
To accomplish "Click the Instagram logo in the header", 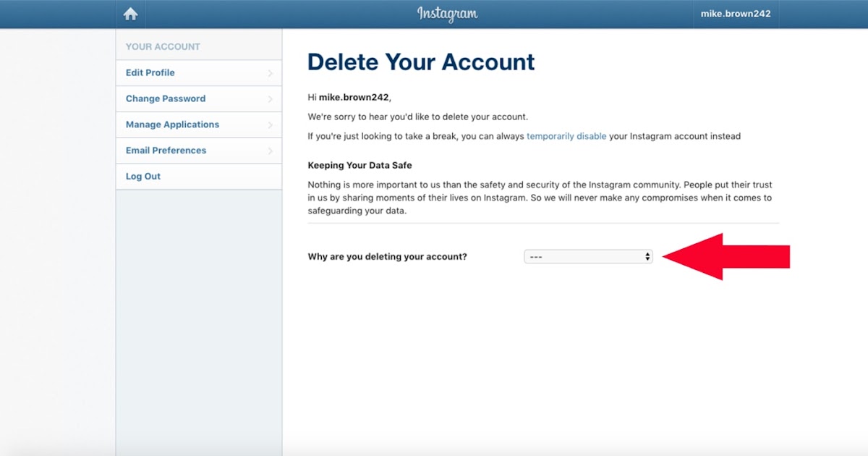I will [447, 14].
